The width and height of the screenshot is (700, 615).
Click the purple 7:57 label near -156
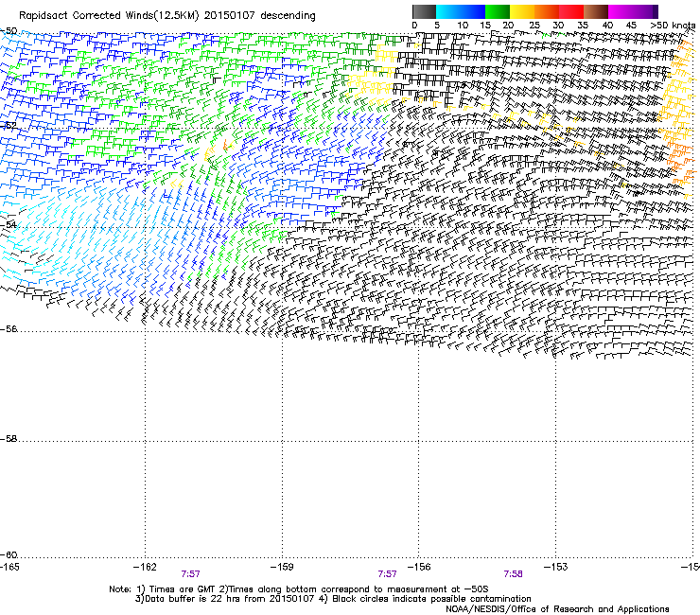(x=387, y=574)
